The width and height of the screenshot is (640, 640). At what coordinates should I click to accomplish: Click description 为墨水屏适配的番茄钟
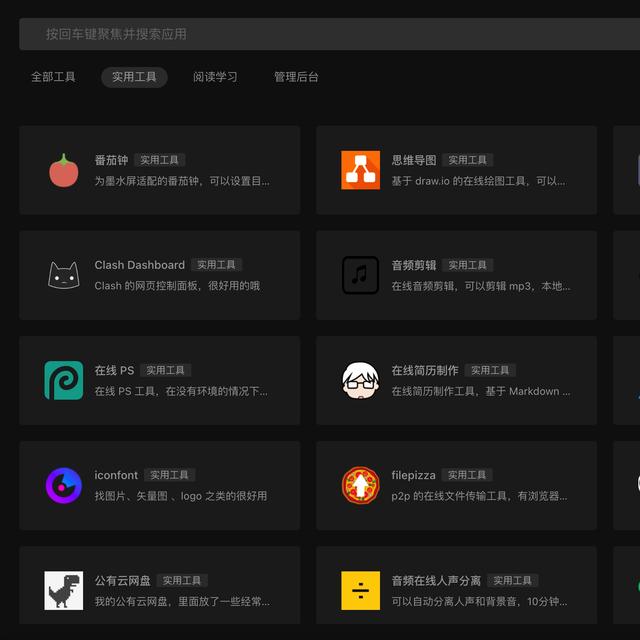182,181
